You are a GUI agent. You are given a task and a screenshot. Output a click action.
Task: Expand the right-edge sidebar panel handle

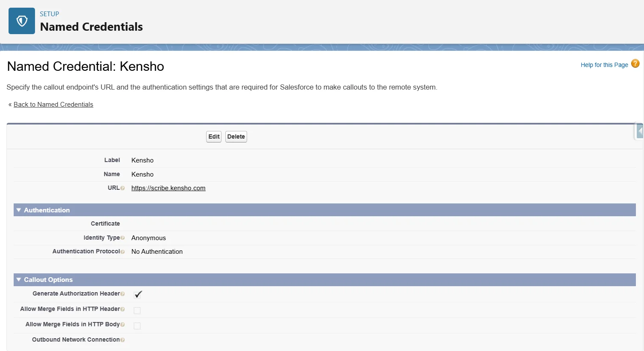click(639, 131)
